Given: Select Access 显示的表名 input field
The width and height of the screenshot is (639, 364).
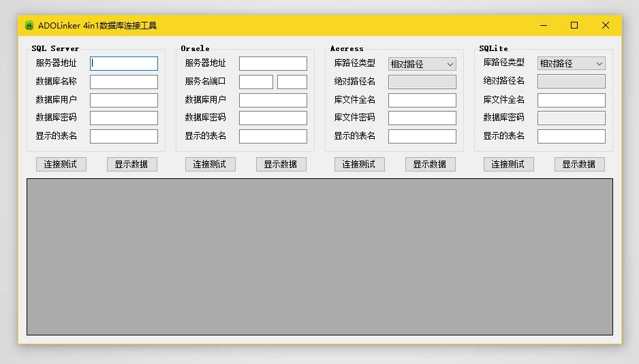Looking at the screenshot, I should 422,136.
